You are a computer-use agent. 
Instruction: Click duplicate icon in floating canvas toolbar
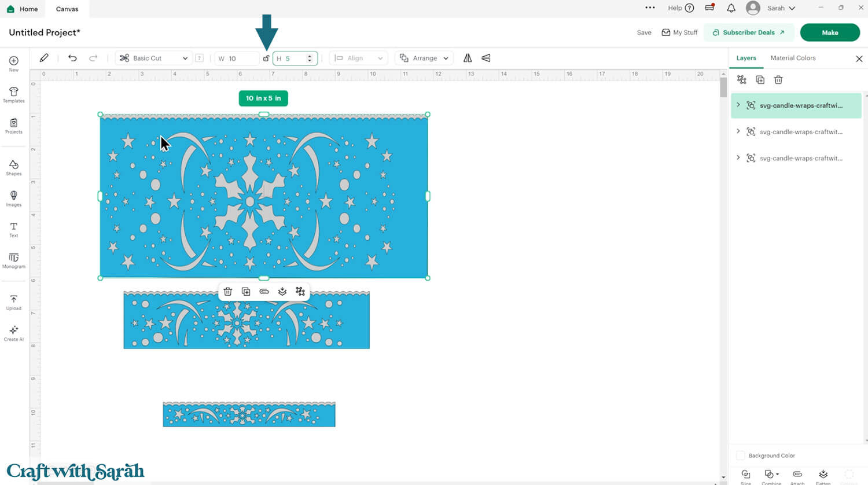(x=246, y=292)
